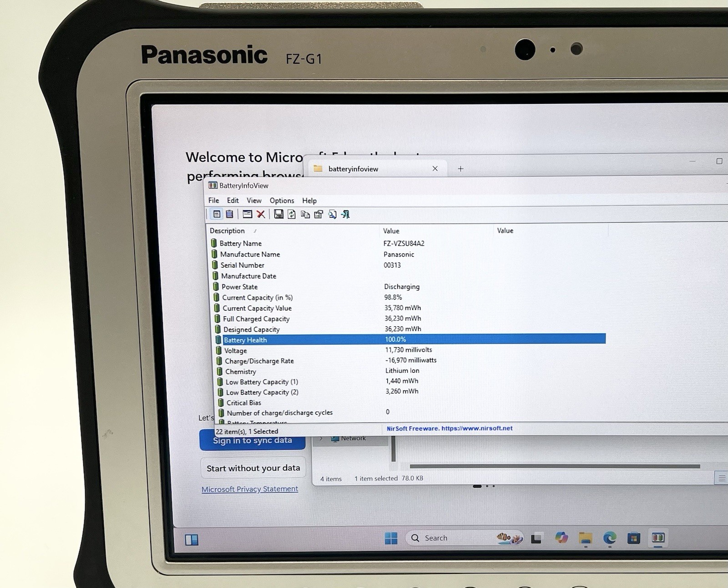Image resolution: width=728 pixels, height=588 pixels.
Task: Open the Widgets icon in taskbar
Action: (192, 540)
